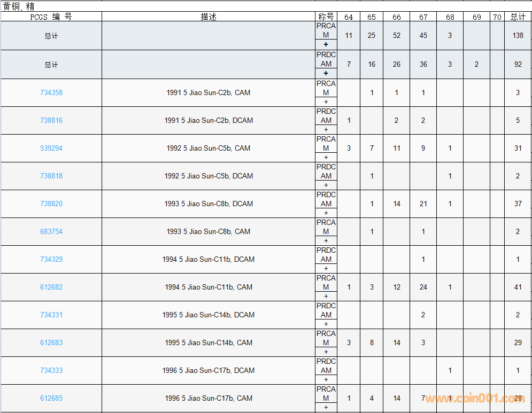The height and width of the screenshot is (413, 532).
Task: Expand plus sign under PRDCAM total row
Action: point(326,73)
